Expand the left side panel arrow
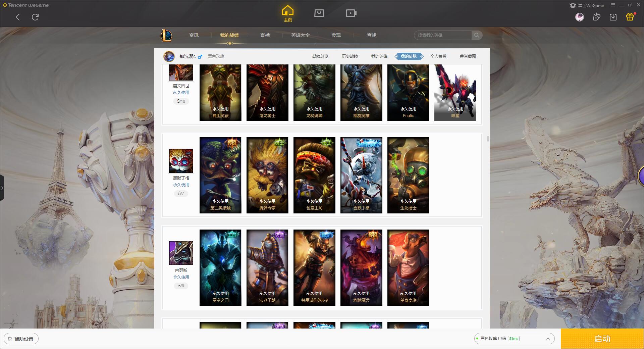This screenshot has height=349, width=644. tap(2, 188)
